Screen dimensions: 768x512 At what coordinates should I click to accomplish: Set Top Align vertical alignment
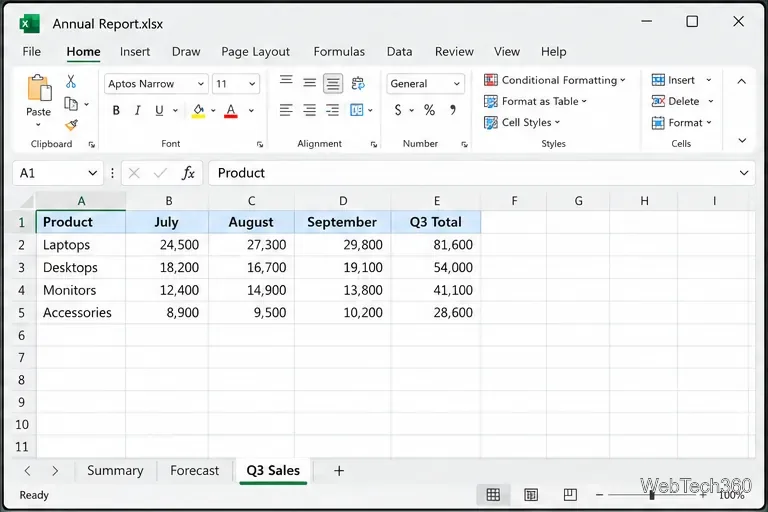click(x=286, y=81)
